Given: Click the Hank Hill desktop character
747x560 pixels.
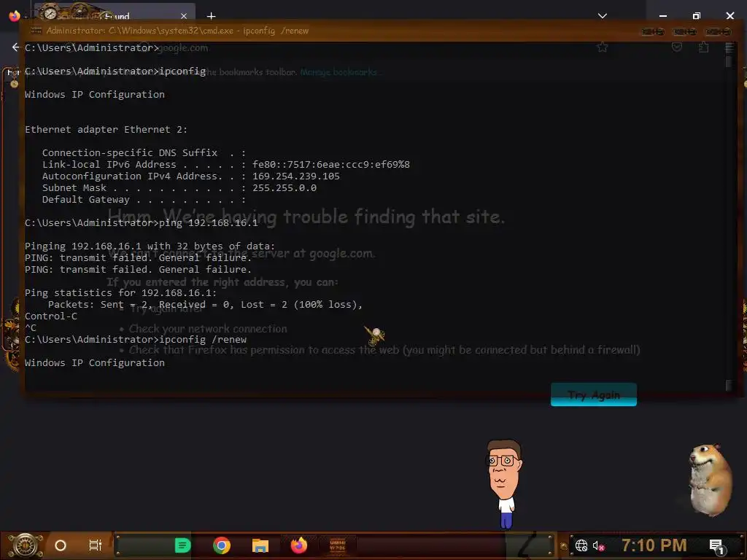Looking at the screenshot, I should (x=505, y=483).
